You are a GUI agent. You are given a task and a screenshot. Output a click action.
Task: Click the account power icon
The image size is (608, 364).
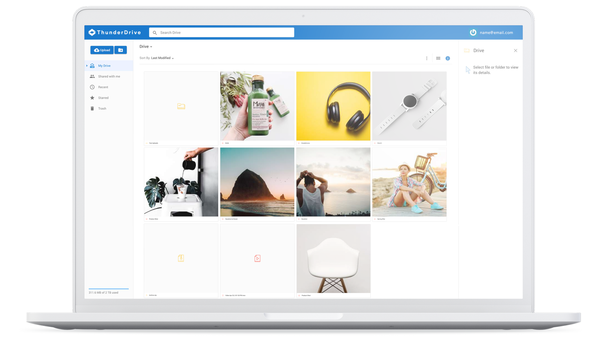pyautogui.click(x=473, y=32)
